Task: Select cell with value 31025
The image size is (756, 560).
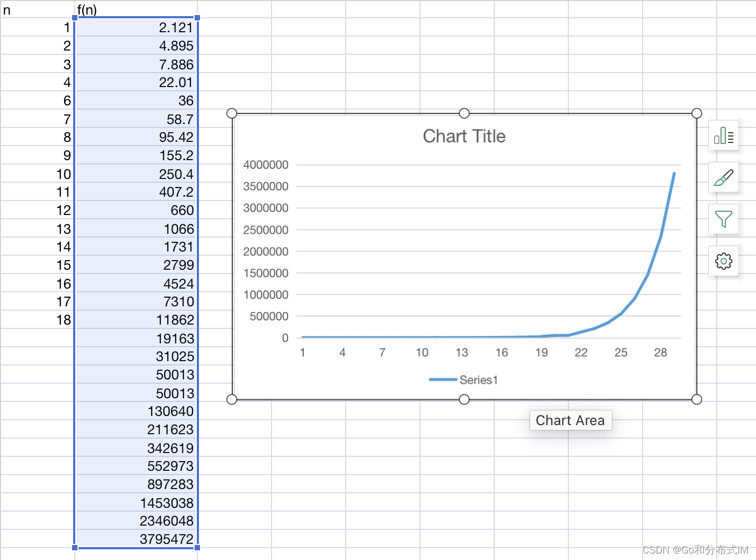Action: 136,356
